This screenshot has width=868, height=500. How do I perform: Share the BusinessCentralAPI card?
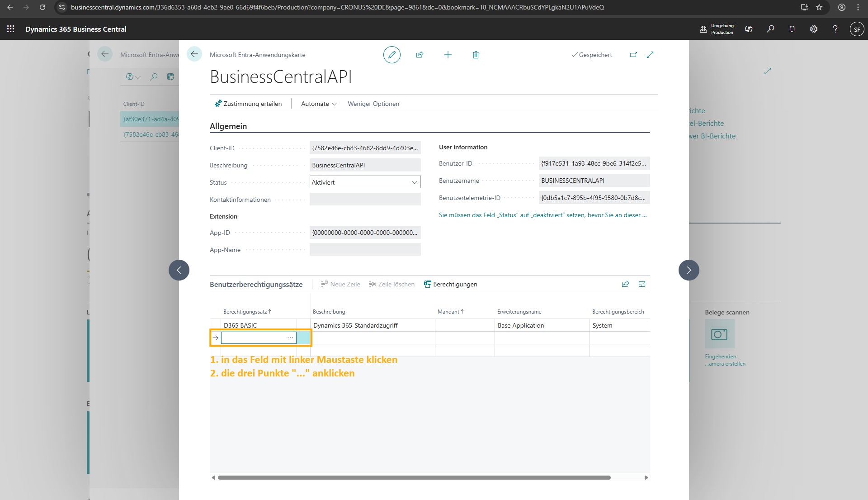pyautogui.click(x=420, y=55)
